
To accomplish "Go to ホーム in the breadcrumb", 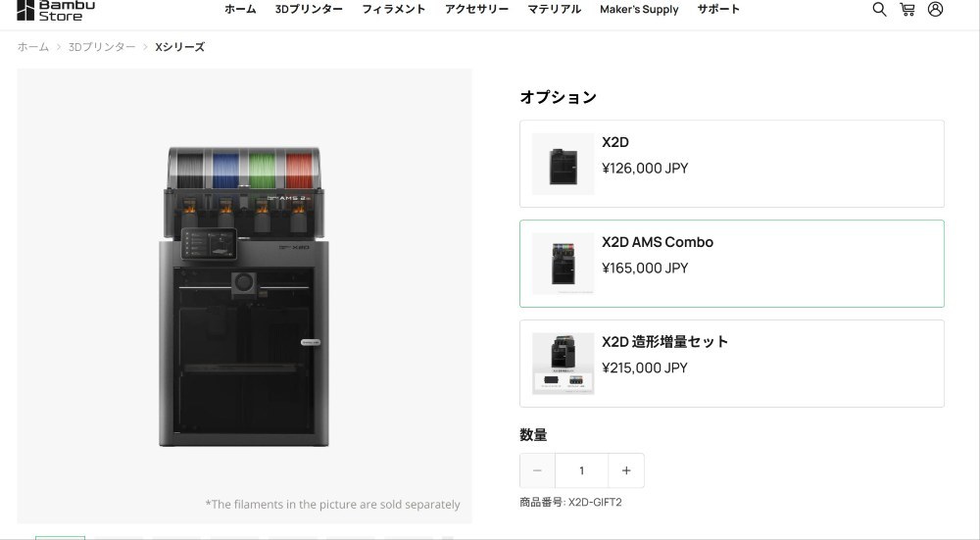I will pos(33,47).
